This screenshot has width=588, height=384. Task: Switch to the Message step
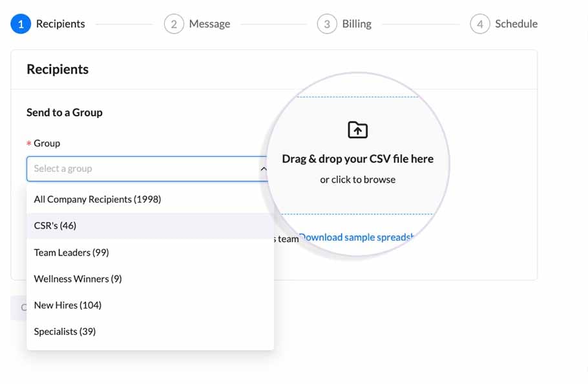(x=210, y=23)
